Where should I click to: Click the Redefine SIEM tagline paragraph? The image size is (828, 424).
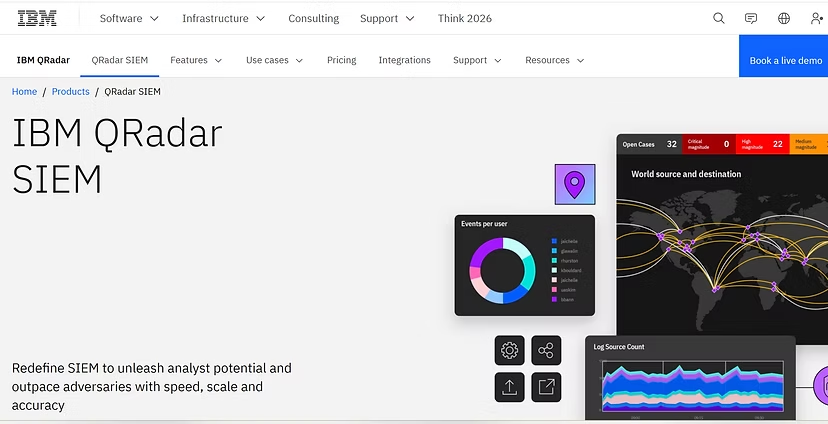click(152, 387)
